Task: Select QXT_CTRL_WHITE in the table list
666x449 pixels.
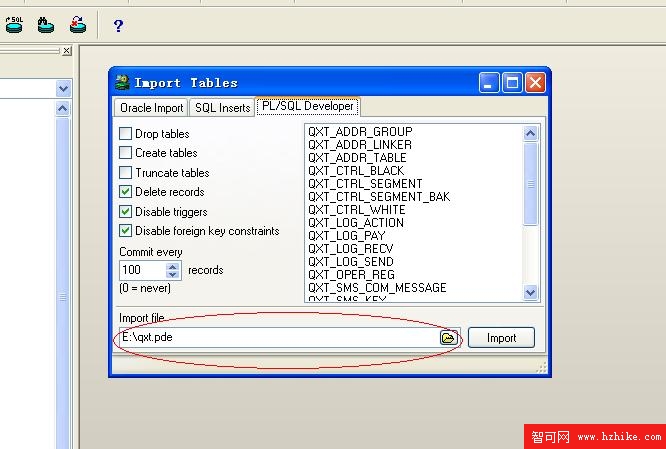Action: pos(357,210)
